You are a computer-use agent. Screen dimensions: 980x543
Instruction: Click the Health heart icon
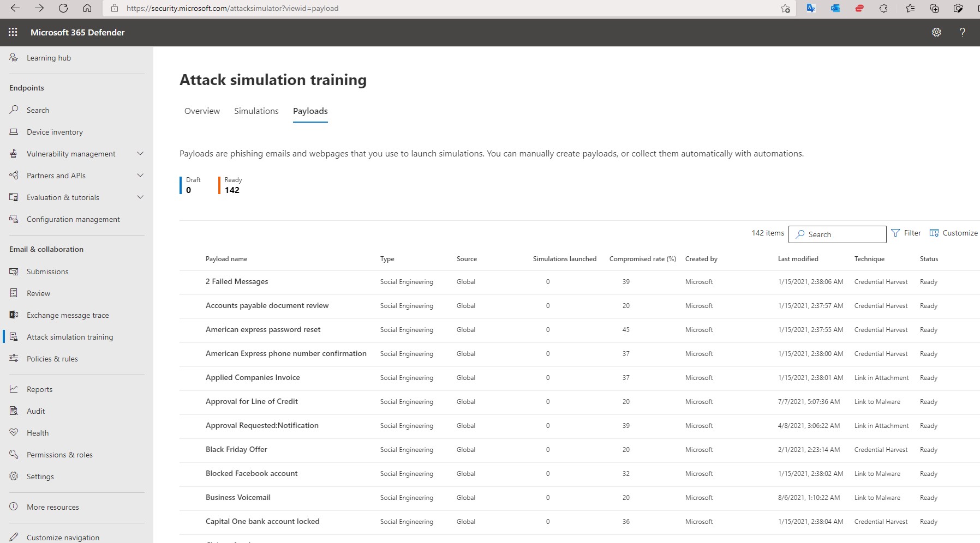[x=14, y=433]
